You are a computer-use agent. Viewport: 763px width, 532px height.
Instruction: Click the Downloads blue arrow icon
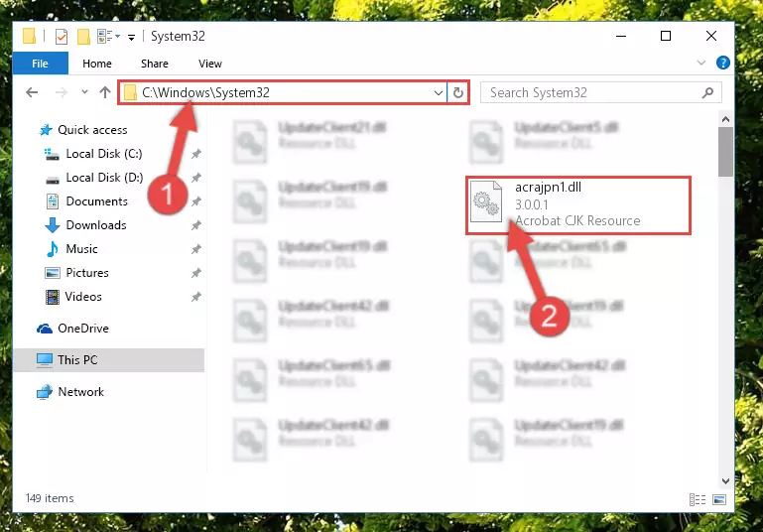pos(52,225)
